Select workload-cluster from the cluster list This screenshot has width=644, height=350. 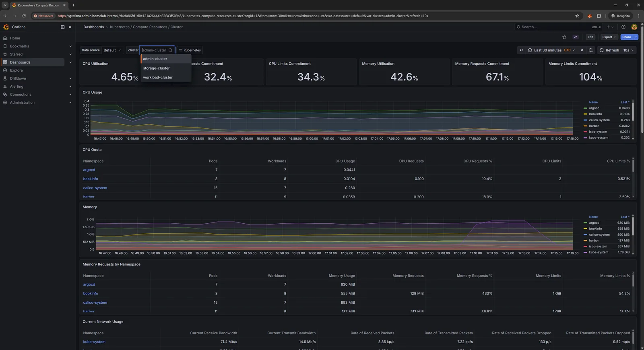(x=166, y=77)
